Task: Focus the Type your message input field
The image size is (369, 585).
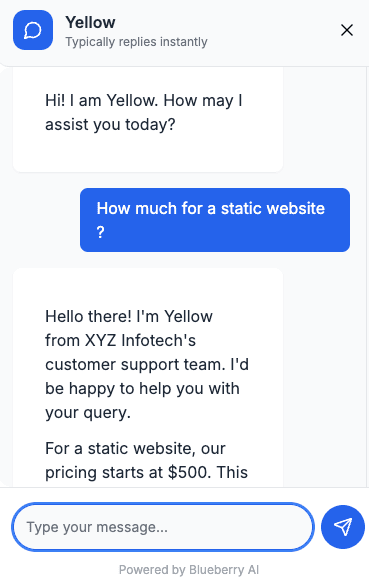Action: 163,527
